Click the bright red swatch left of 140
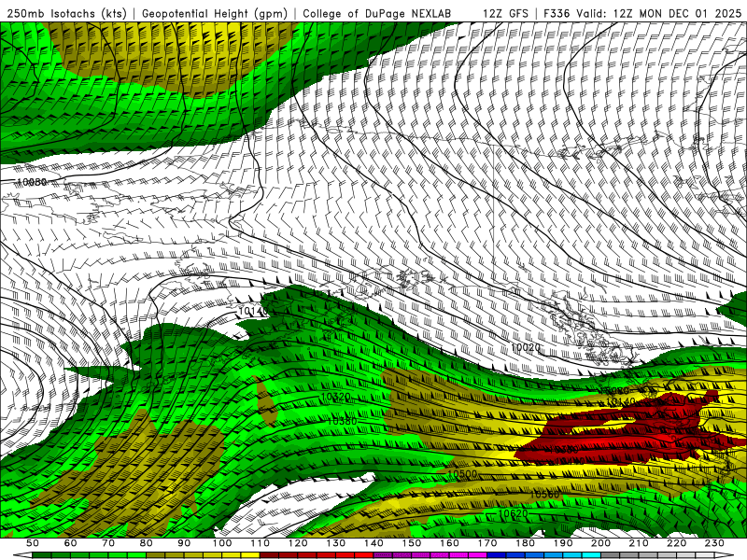The height and width of the screenshot is (560, 747). click(364, 555)
